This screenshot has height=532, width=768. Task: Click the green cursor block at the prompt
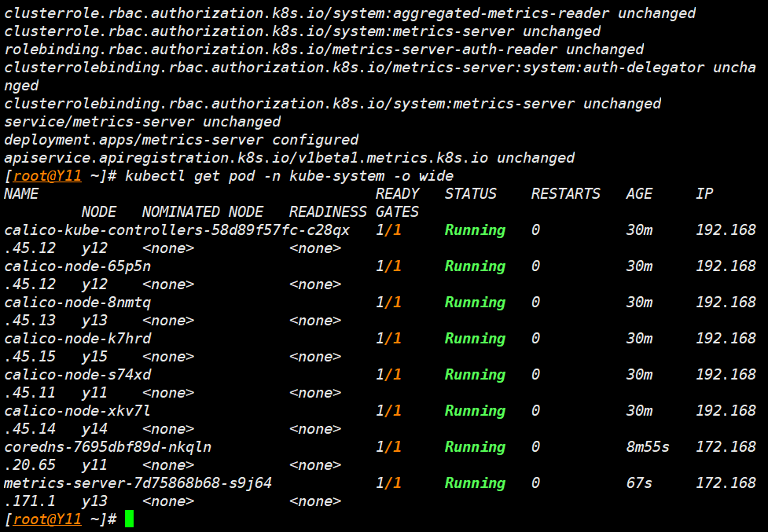[x=130, y=519]
